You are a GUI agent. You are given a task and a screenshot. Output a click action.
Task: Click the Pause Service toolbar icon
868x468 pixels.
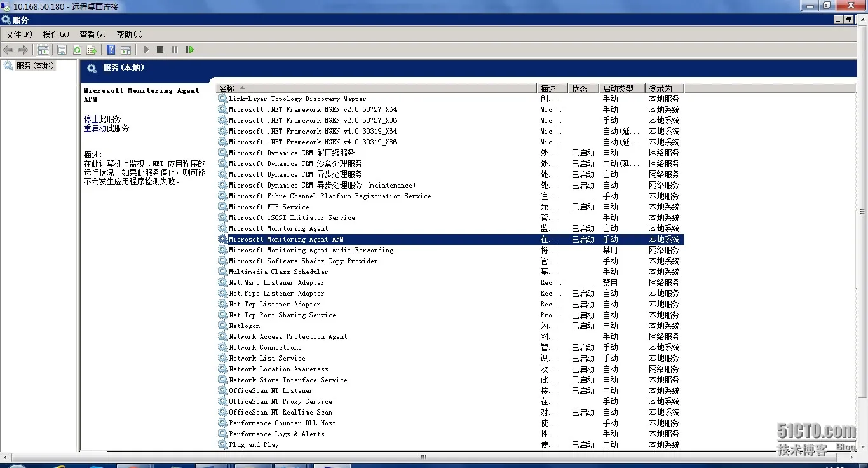(175, 50)
